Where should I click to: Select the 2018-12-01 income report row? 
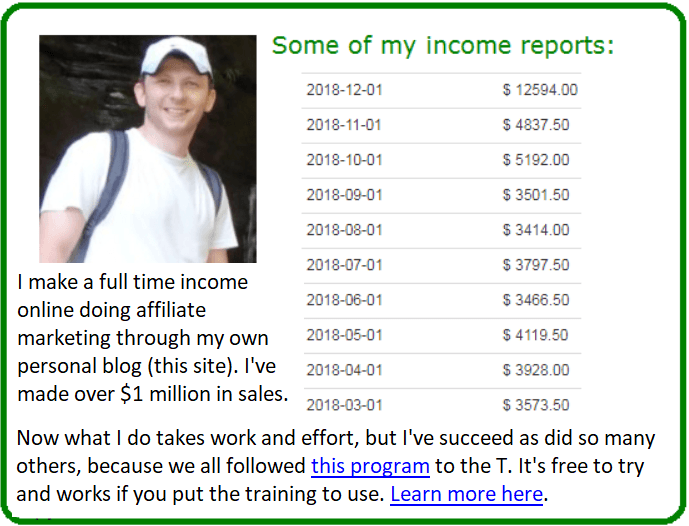[x=441, y=90]
